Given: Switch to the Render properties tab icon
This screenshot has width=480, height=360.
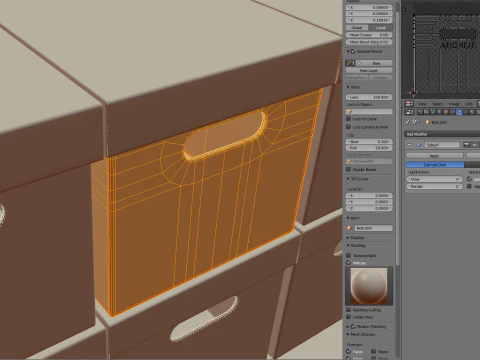Looking at the screenshot, I should (420, 112).
